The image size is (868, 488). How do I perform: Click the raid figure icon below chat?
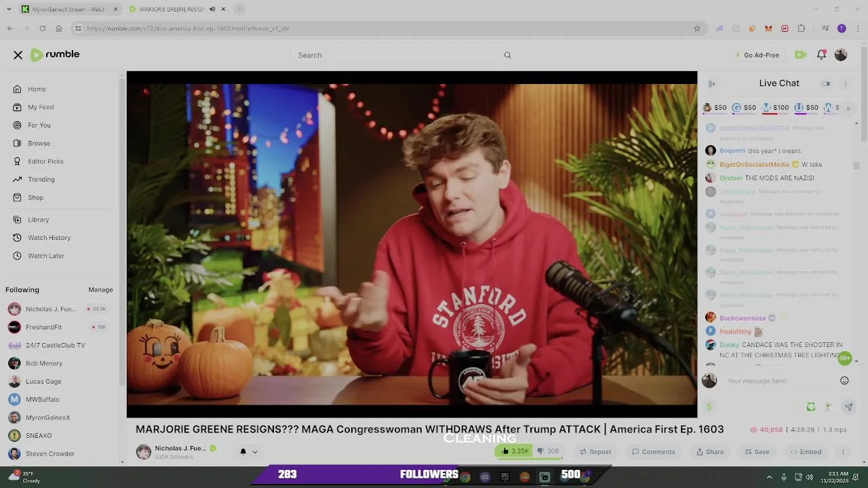coord(828,407)
